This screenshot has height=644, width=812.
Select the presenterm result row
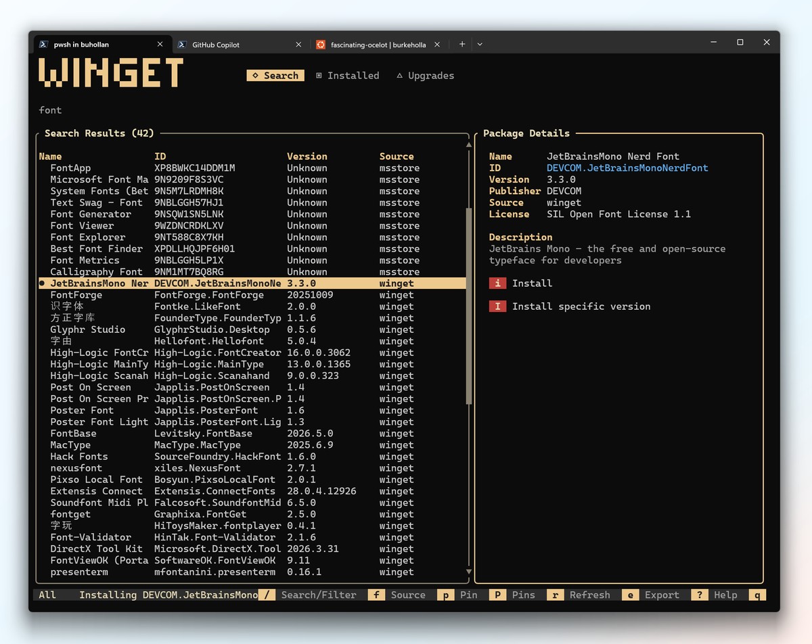coord(252,572)
